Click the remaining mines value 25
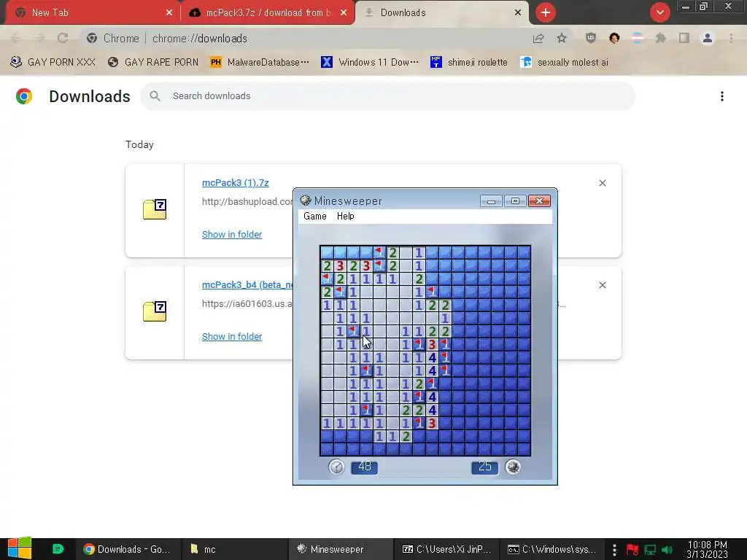Image resolution: width=747 pixels, height=560 pixels. (x=484, y=467)
